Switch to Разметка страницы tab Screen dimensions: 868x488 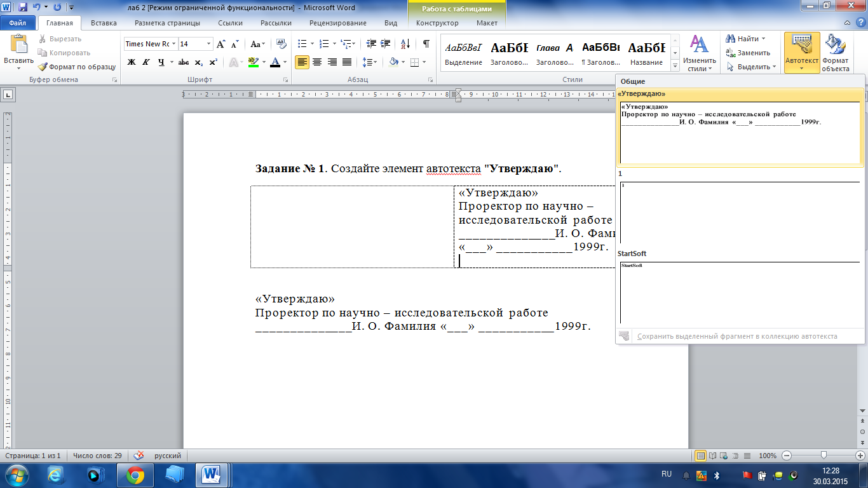[x=167, y=23]
